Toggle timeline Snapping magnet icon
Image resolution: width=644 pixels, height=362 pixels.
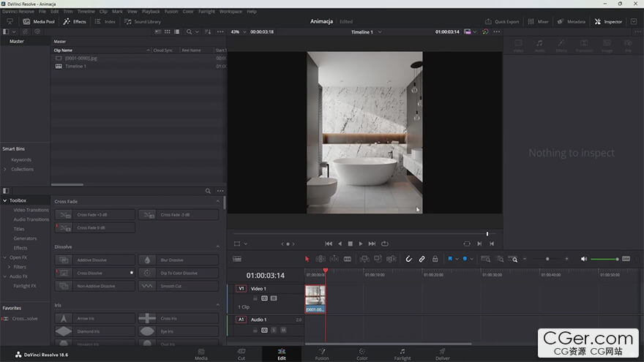point(408,259)
